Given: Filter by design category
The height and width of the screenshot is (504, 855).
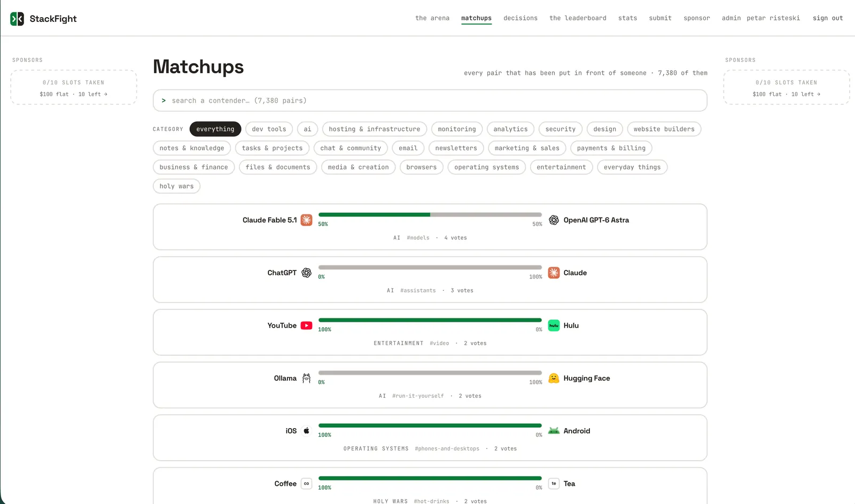Looking at the screenshot, I should coord(604,129).
